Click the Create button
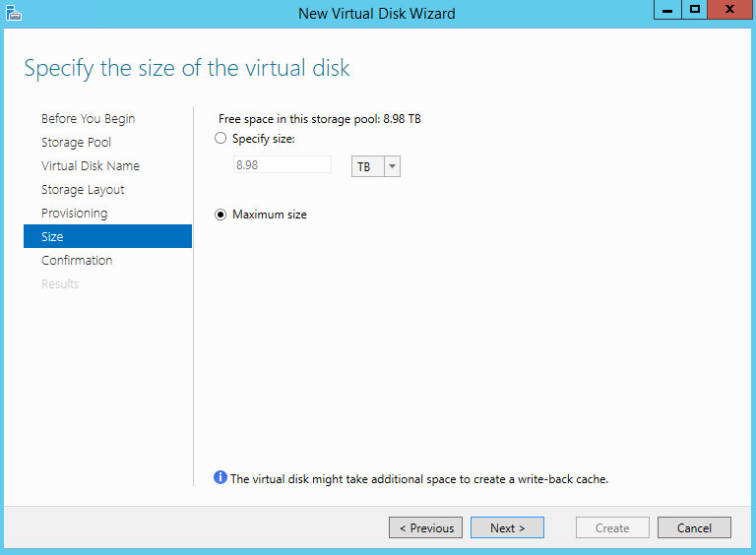 tap(612, 528)
